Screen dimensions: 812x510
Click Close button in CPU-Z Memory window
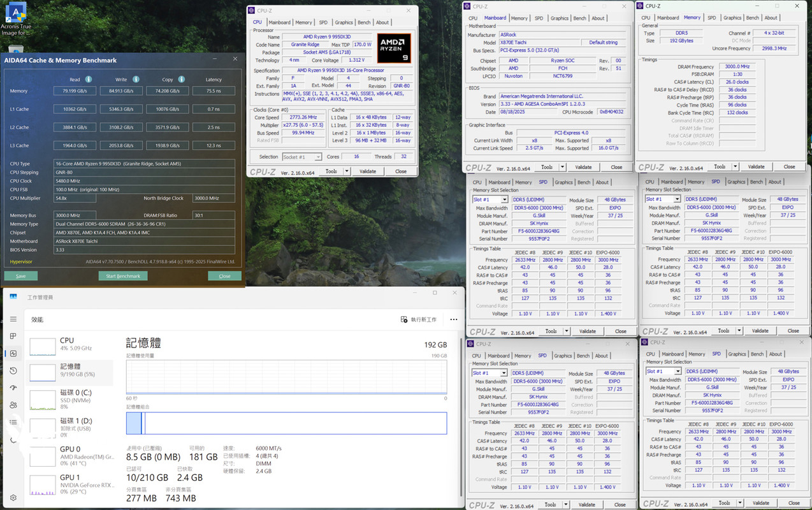789,166
